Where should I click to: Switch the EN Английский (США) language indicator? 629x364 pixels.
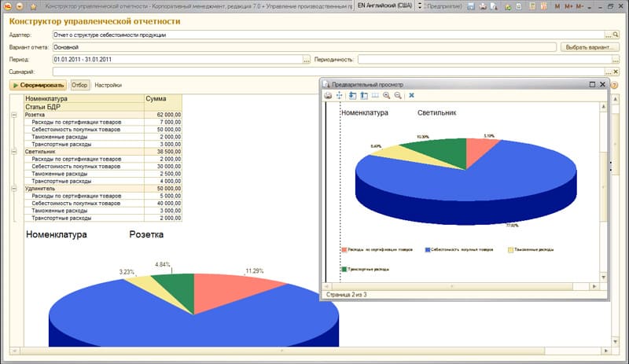(384, 6)
